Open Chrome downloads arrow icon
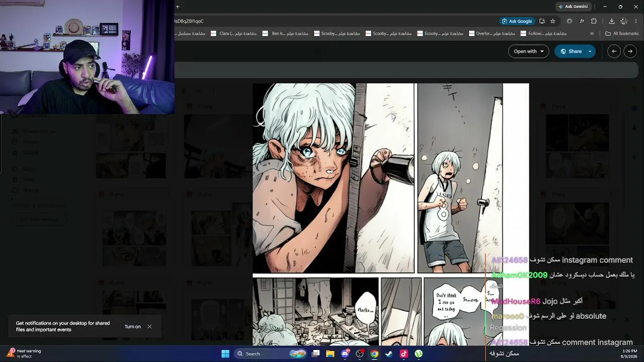This screenshot has height=362, width=644. [x=612, y=21]
